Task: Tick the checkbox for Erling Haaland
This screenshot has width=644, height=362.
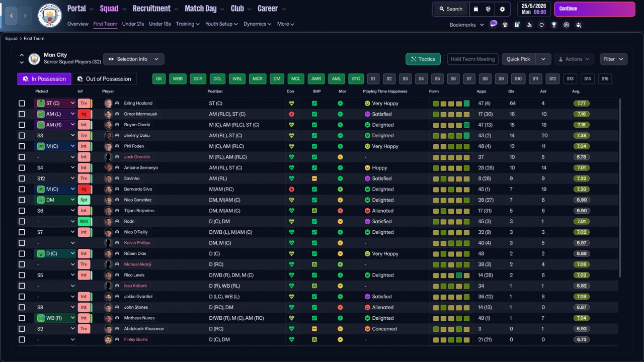Action: point(22,104)
